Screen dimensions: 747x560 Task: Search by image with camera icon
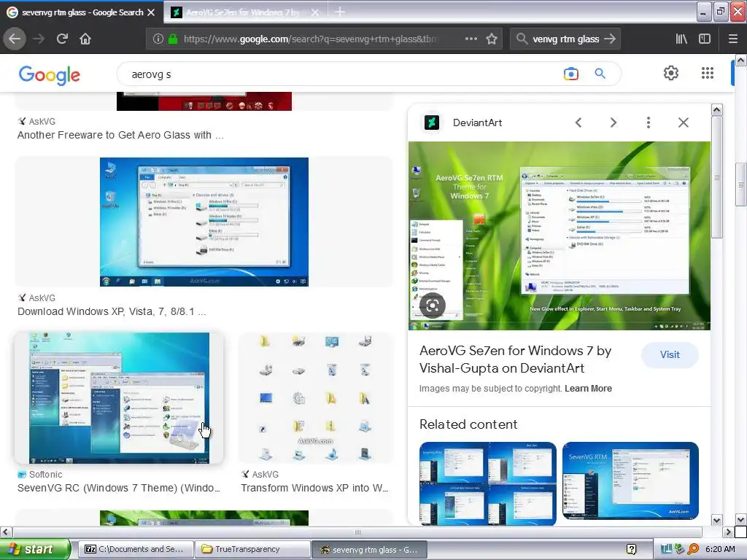(570, 74)
